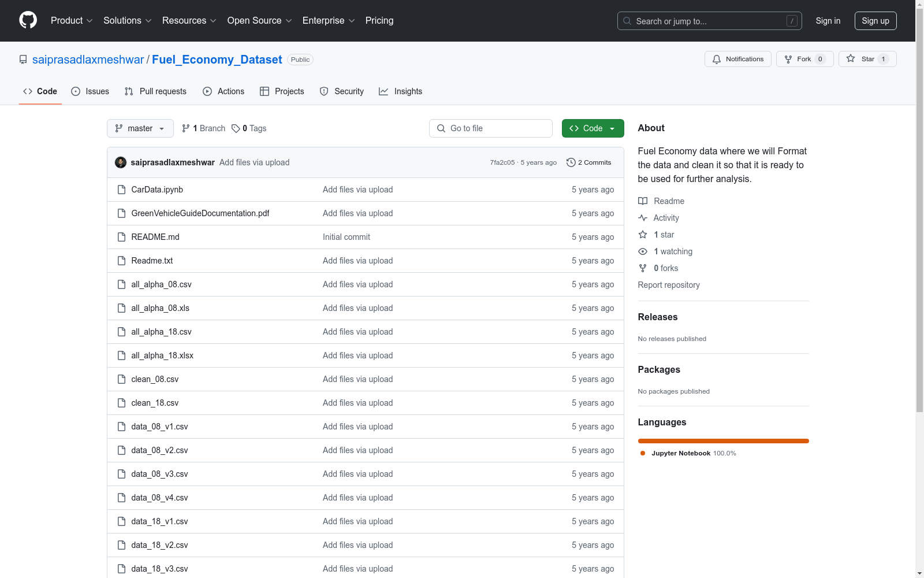
Task: Click the file icon for all_alpha_08.csv
Action: [121, 284]
